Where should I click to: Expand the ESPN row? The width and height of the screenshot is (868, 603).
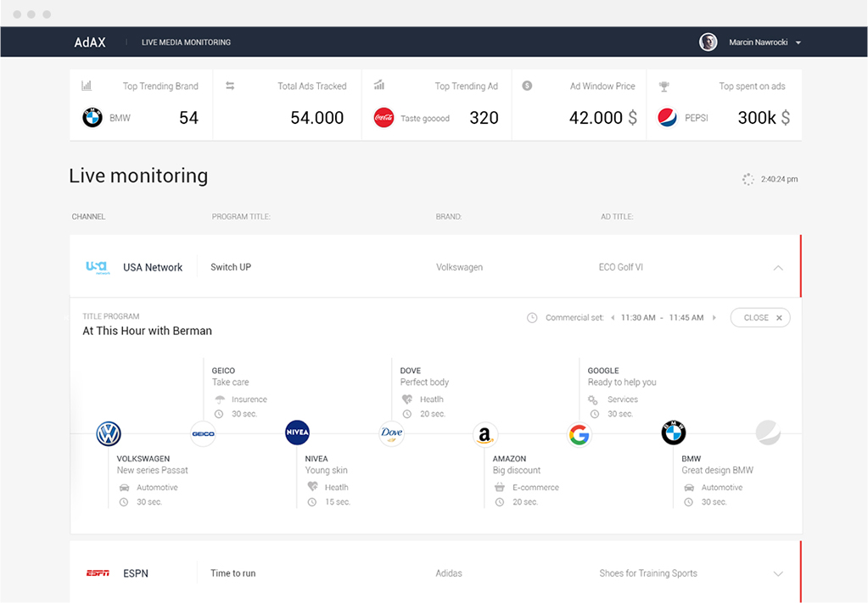click(x=778, y=573)
